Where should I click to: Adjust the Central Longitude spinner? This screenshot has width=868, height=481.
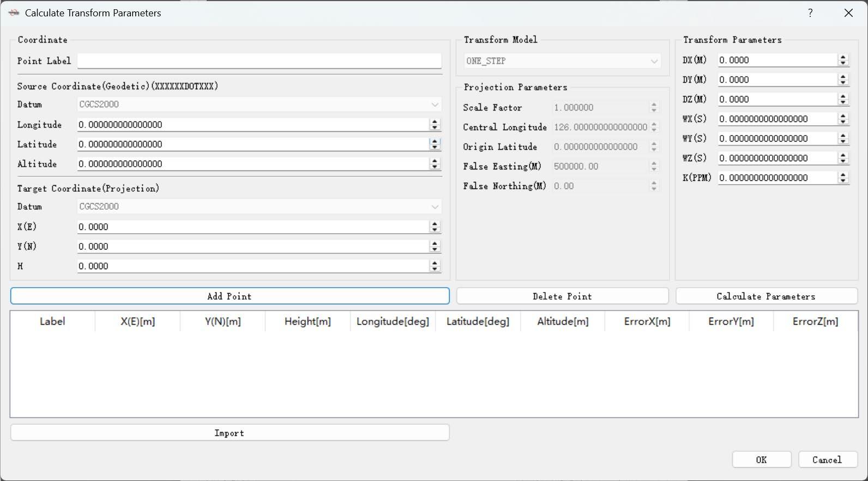click(654, 127)
